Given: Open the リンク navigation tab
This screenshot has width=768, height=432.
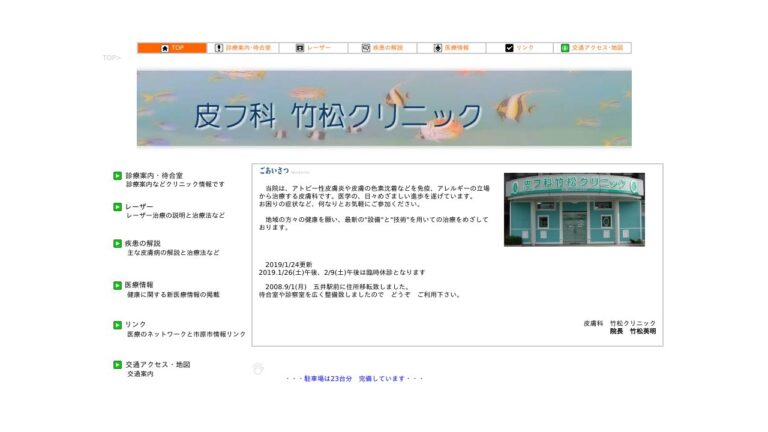Looking at the screenshot, I should point(520,48).
